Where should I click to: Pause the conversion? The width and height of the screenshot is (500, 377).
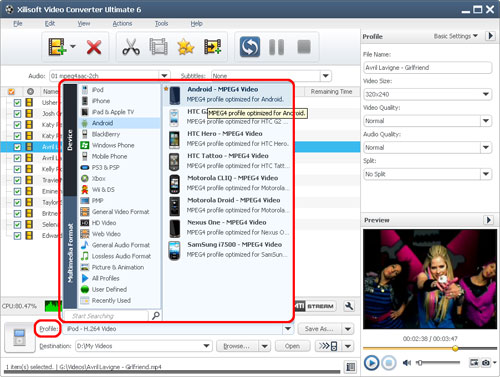276,47
